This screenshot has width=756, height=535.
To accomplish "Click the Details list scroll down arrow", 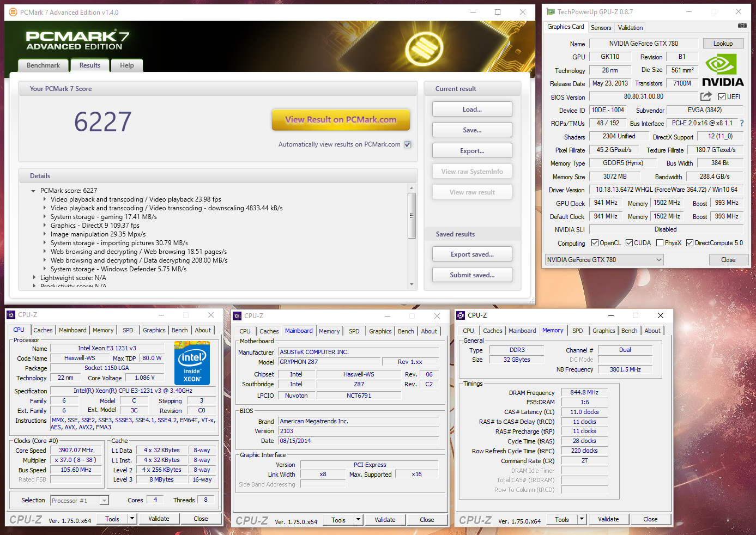I will point(412,284).
